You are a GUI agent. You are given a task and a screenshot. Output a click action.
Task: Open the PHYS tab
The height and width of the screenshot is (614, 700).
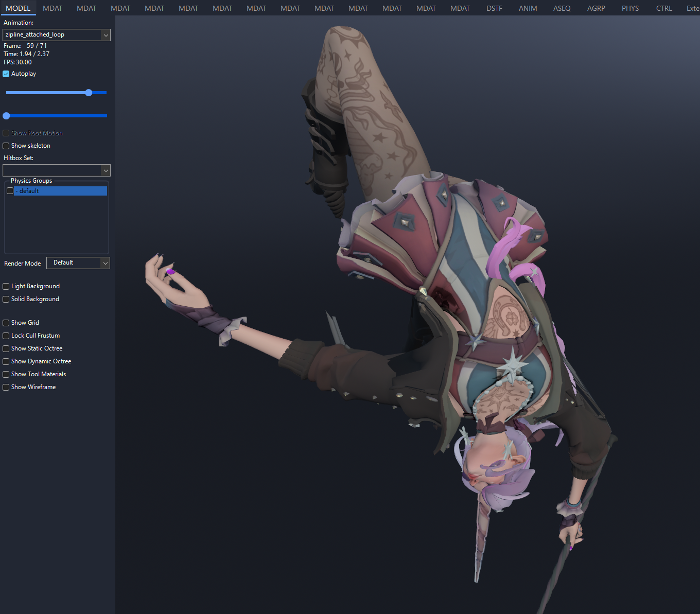tap(630, 8)
